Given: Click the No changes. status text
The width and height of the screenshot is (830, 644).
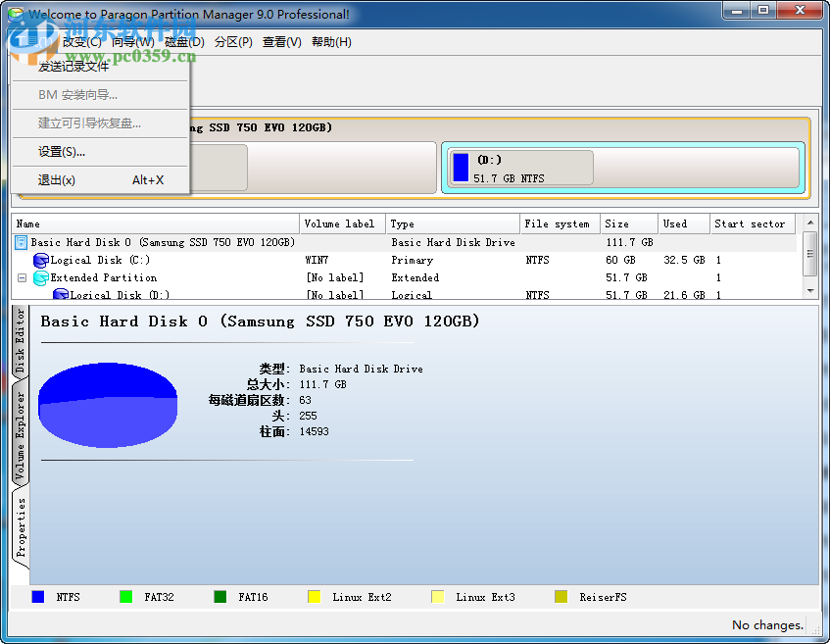Looking at the screenshot, I should (767, 625).
